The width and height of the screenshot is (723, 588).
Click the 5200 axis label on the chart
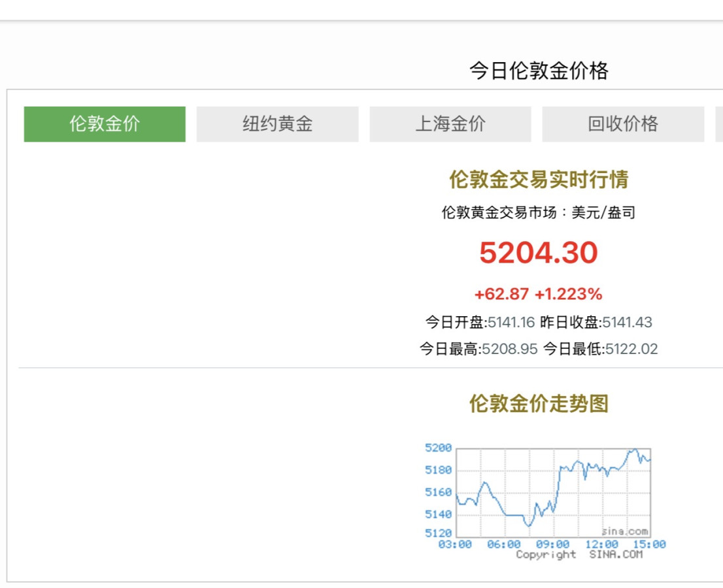438,448
